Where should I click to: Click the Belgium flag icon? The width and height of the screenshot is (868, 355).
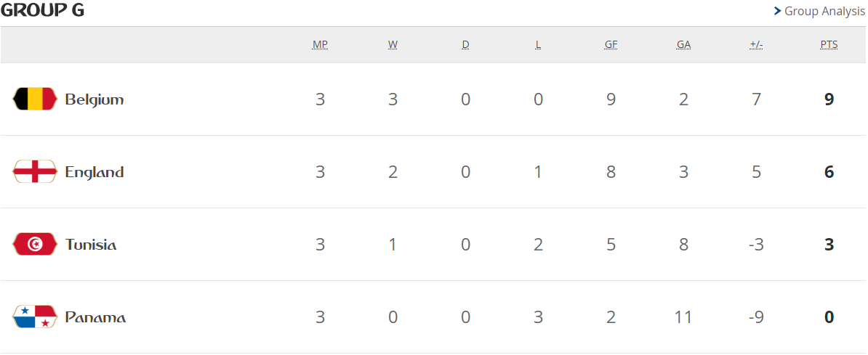click(x=35, y=99)
